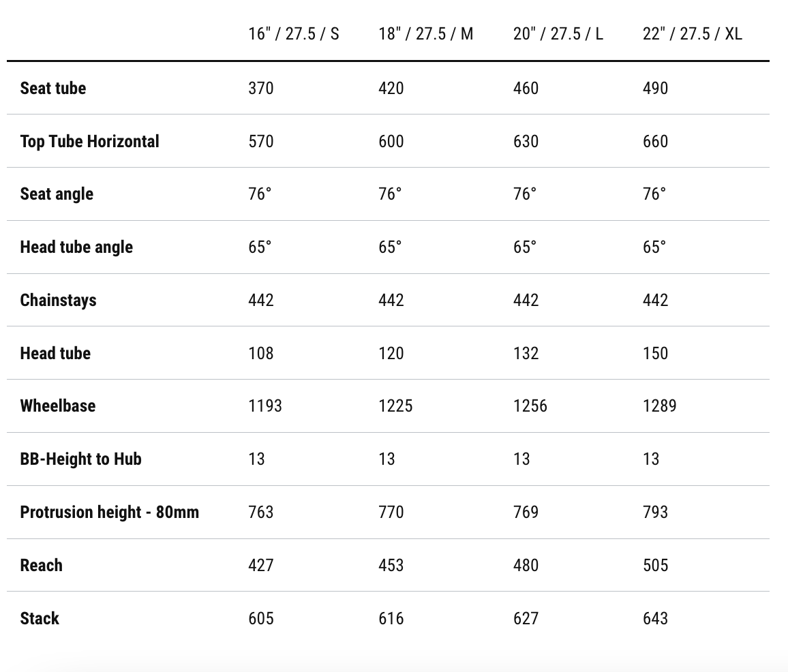Select the Stack row label

coord(40,619)
